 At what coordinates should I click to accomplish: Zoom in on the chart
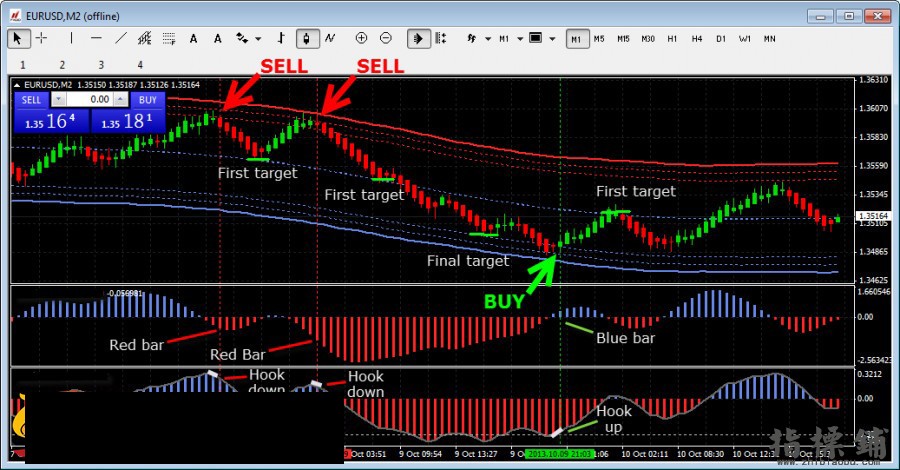361,38
